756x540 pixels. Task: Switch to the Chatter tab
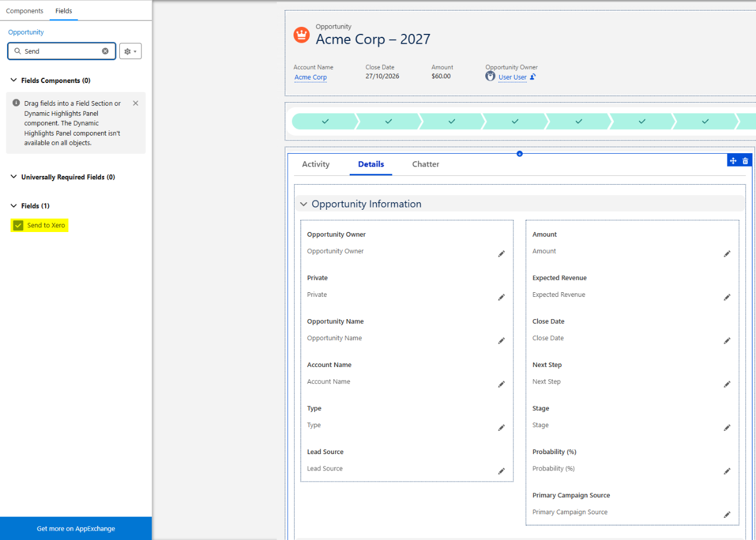426,164
